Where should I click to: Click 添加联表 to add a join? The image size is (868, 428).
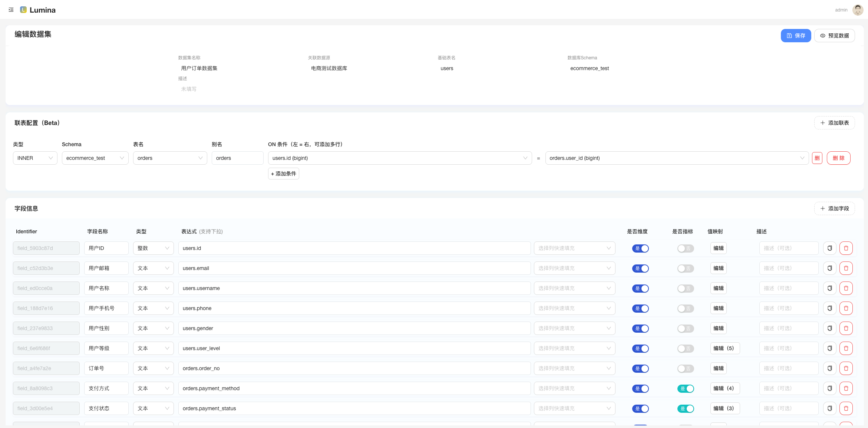834,123
